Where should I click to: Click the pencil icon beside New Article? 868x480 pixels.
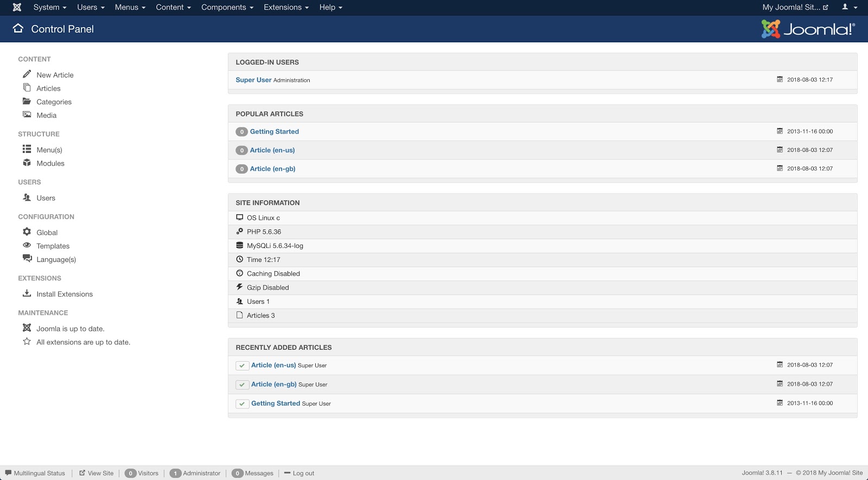(27, 74)
